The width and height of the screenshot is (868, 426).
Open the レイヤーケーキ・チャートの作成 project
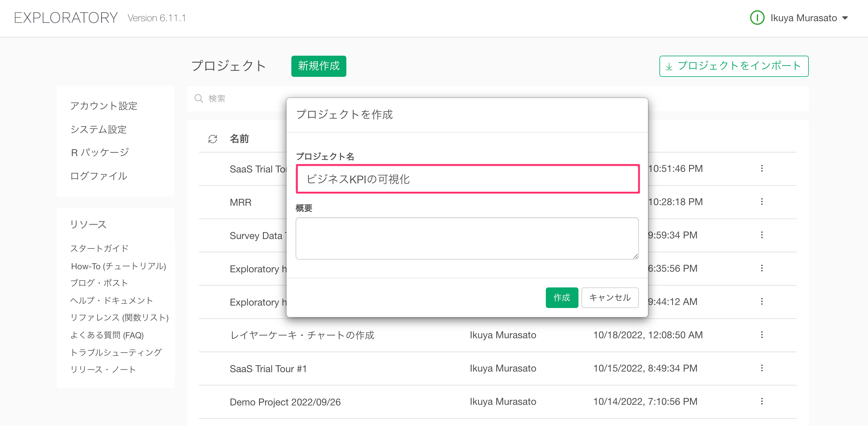(x=302, y=335)
